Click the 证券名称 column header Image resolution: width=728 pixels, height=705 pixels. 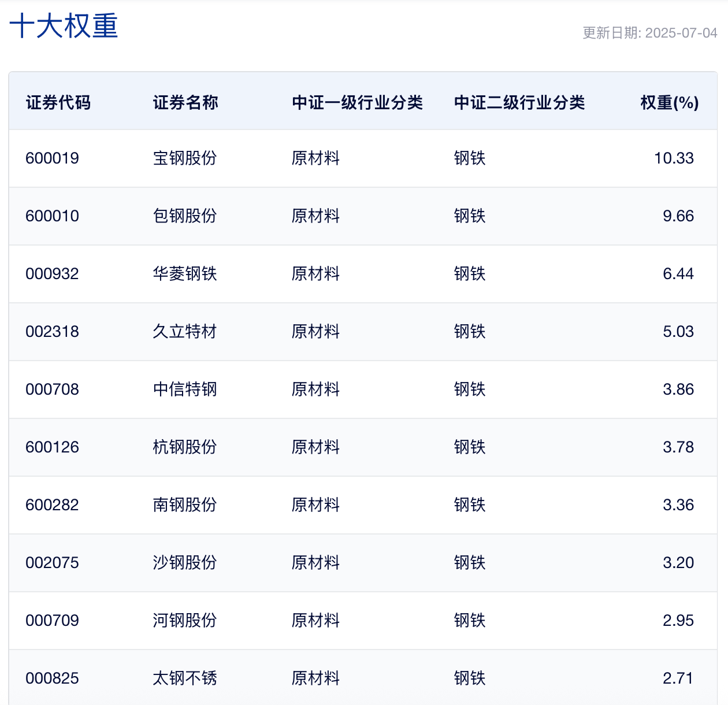(185, 103)
